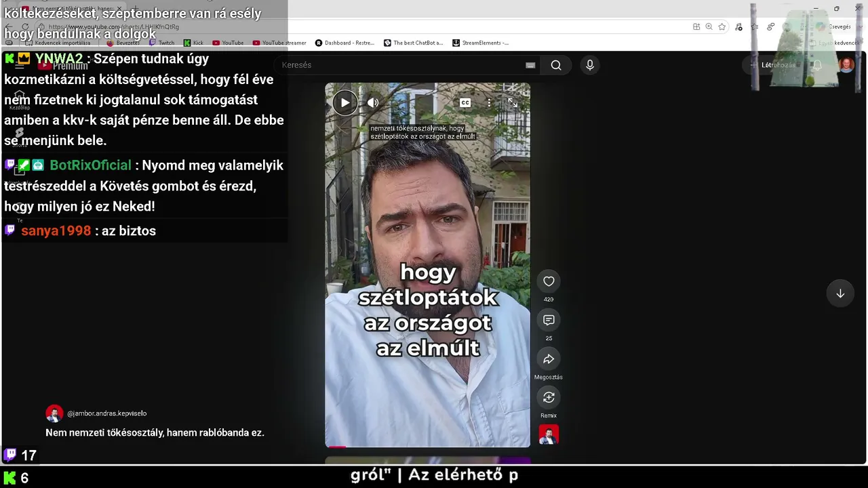868x488 pixels.
Task: Open the @jambor.andras.kepviselo channel link
Action: click(107, 413)
